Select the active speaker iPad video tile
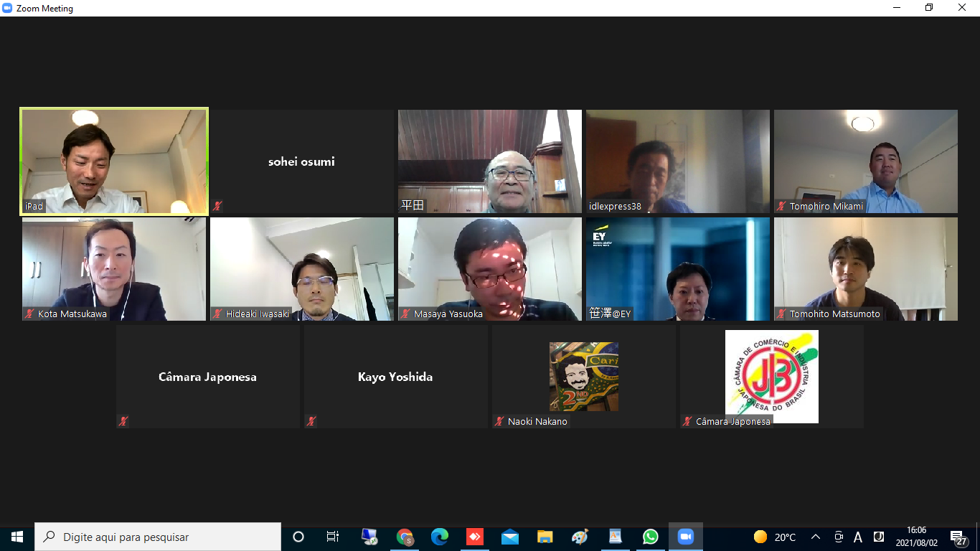Screen dimensions: 980x551 click(114, 161)
